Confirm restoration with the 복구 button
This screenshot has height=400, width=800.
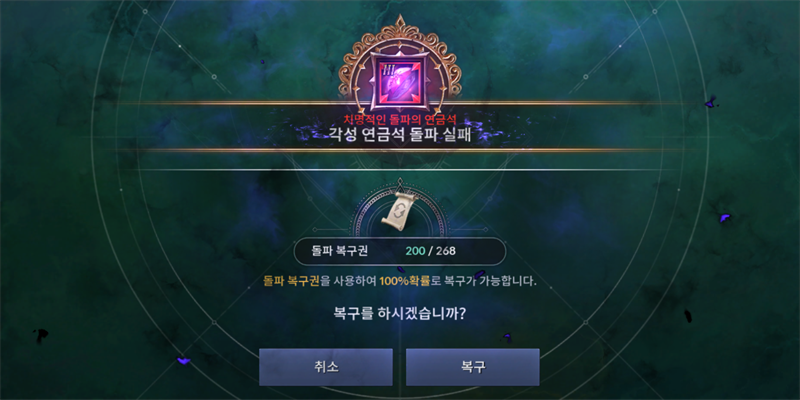coord(472,367)
